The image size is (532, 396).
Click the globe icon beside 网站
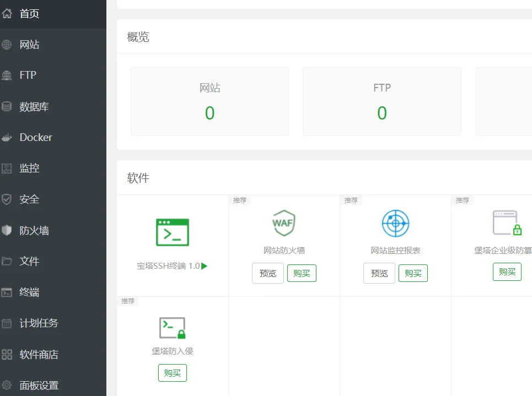pos(7,45)
